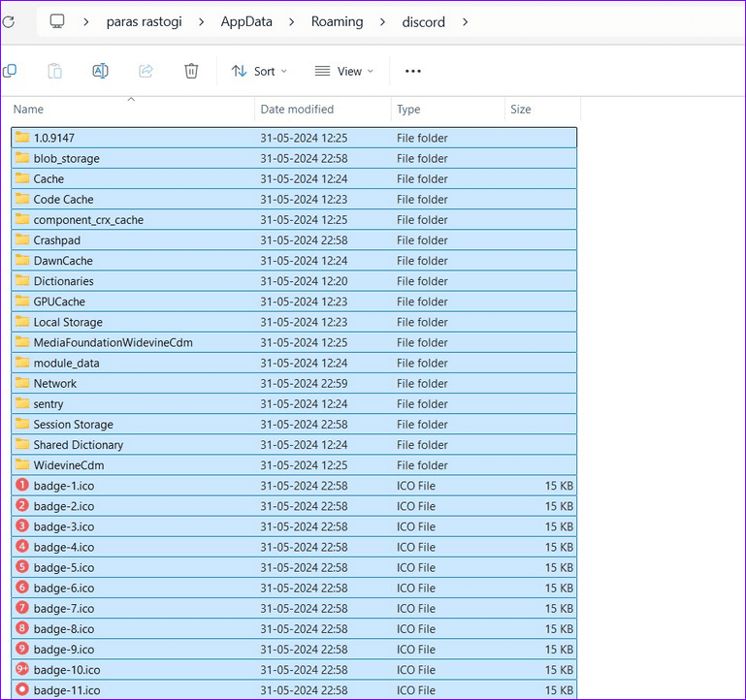Image resolution: width=746 pixels, height=700 pixels.
Task: Click the Cache folder icon
Action: coord(22,178)
